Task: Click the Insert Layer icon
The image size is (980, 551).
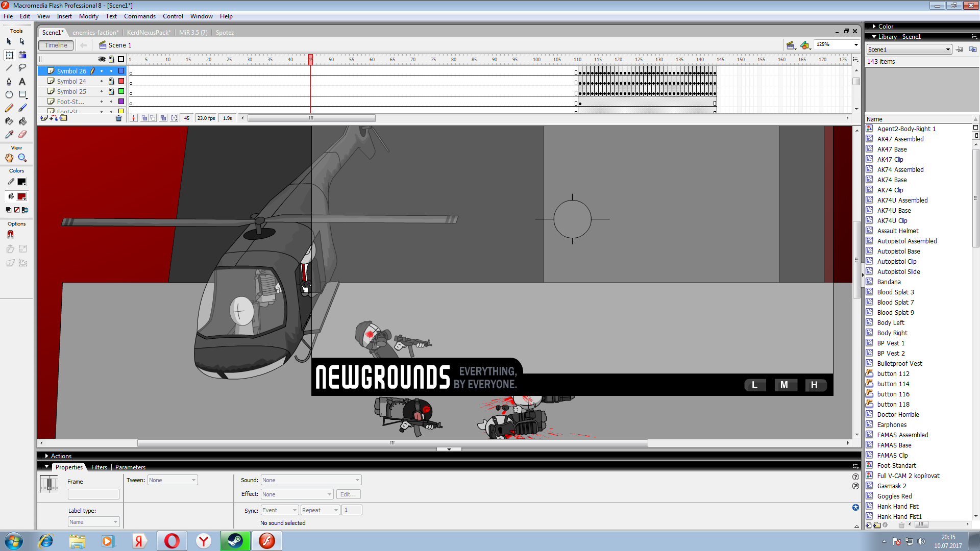Action: (44, 118)
